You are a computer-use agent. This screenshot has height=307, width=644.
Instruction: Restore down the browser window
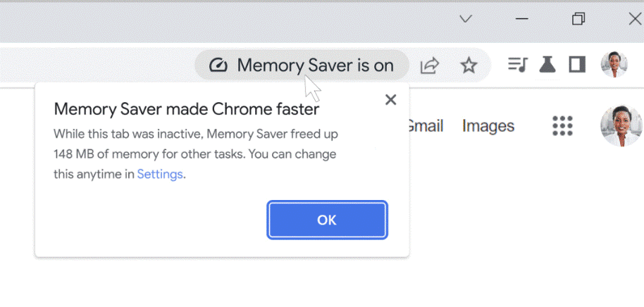[578, 19]
